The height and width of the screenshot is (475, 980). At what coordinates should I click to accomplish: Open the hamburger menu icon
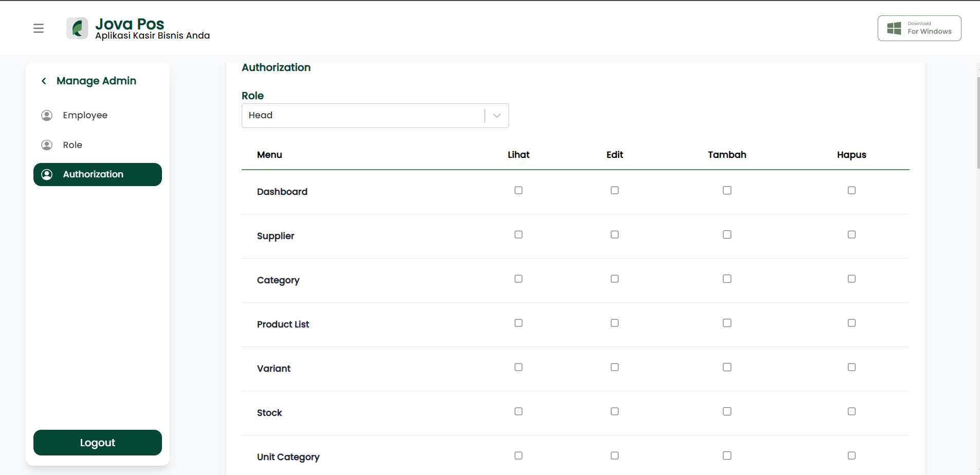pos(39,28)
